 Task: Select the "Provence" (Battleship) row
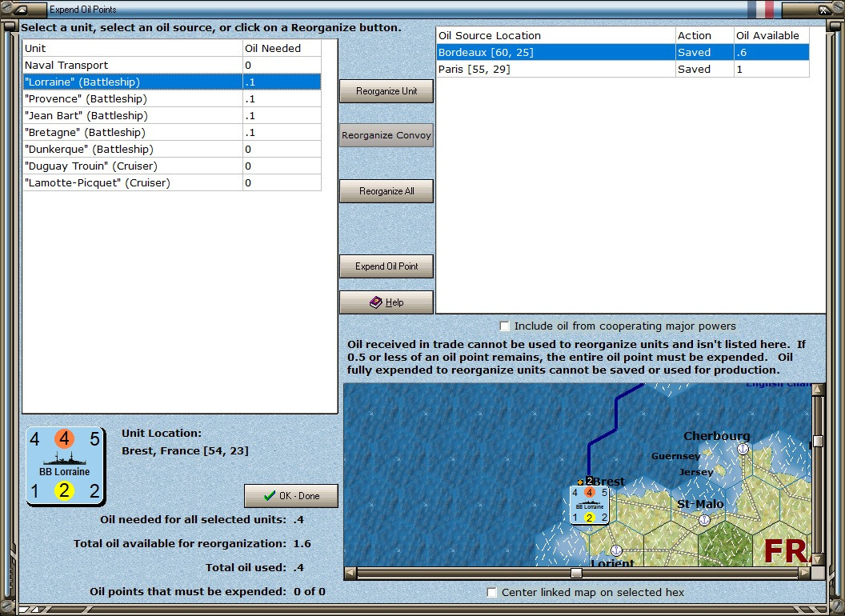click(172, 98)
